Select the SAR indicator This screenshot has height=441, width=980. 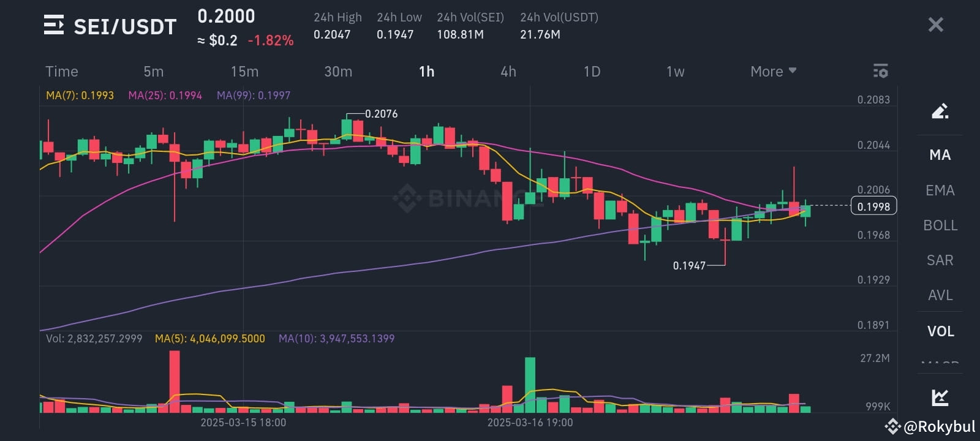pyautogui.click(x=938, y=260)
